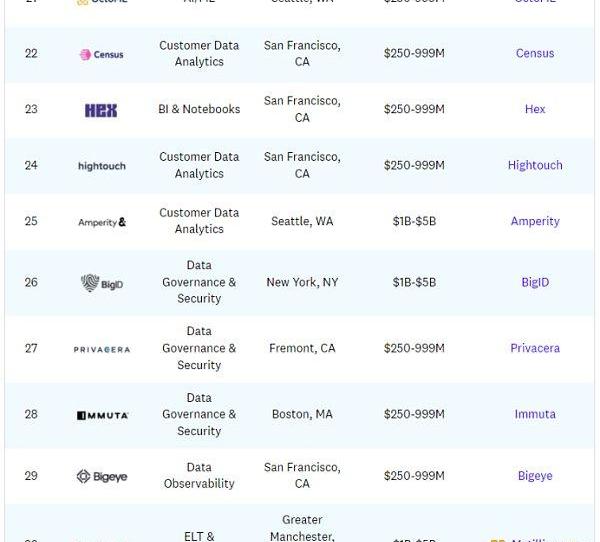Viewport: 600px width, 542px height.
Task: Follow the Immuta link
Action: pos(535,414)
